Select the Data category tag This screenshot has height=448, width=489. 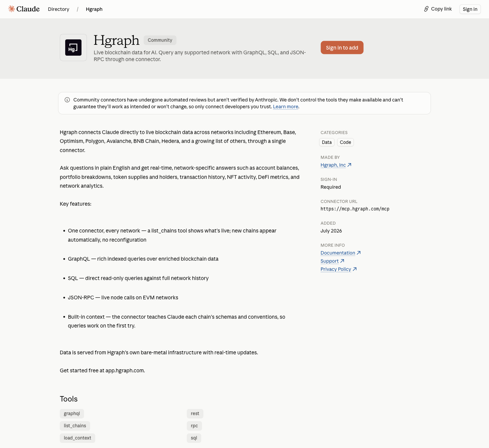[327, 142]
